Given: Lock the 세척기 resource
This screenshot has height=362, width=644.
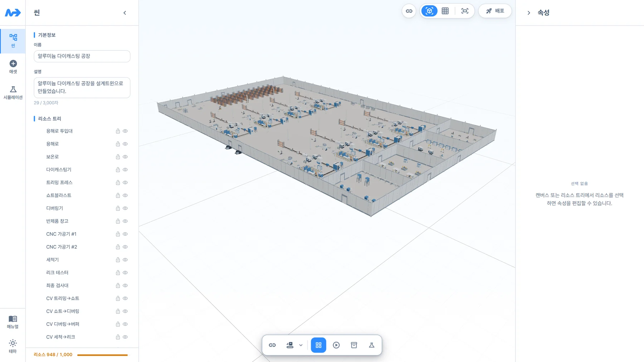Looking at the screenshot, I should pos(118,260).
